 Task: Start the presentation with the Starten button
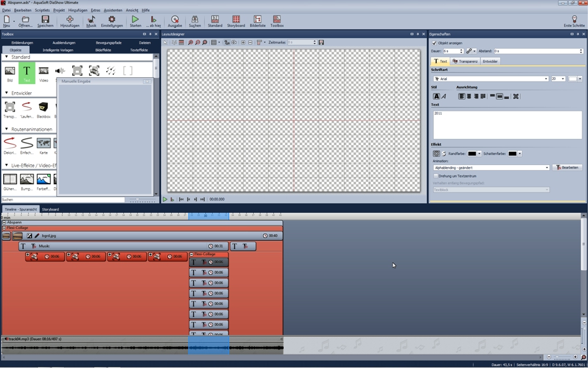point(135,21)
